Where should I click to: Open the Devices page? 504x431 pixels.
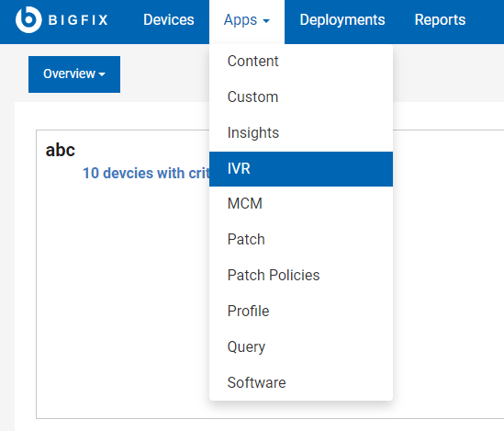click(x=169, y=20)
